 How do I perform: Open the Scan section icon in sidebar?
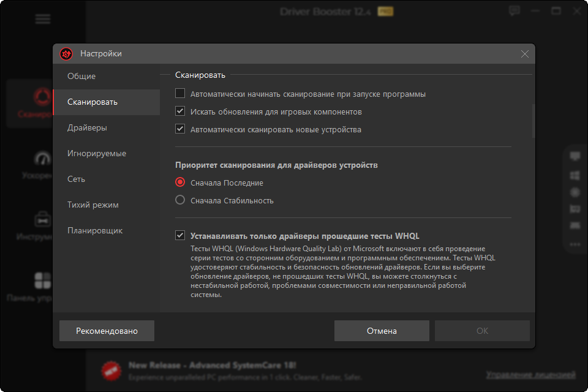(42, 97)
